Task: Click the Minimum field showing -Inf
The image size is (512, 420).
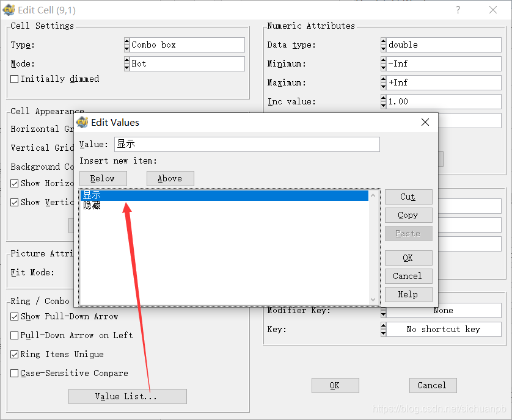Action: [x=444, y=63]
